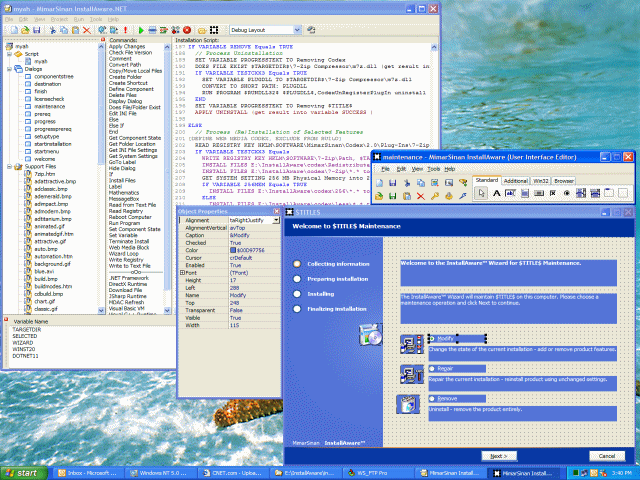The height and width of the screenshot is (480, 640).
Task: Click the blue Color property swatch
Action: (233, 250)
